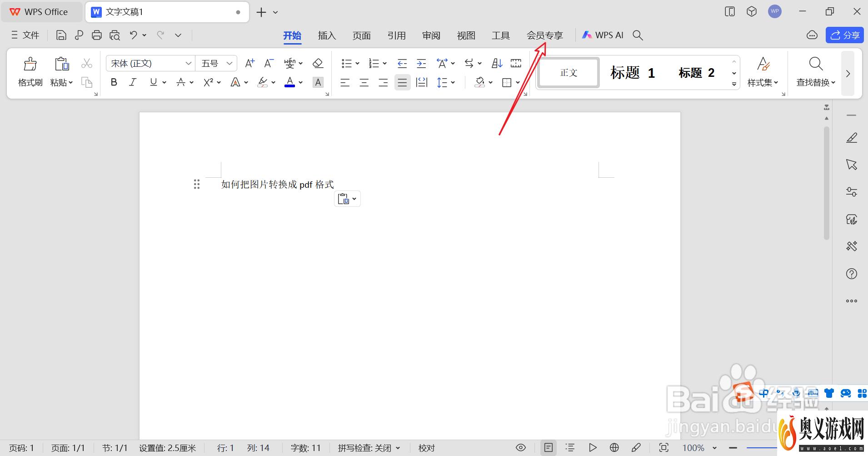Click 校对 in status bar

[427, 448]
